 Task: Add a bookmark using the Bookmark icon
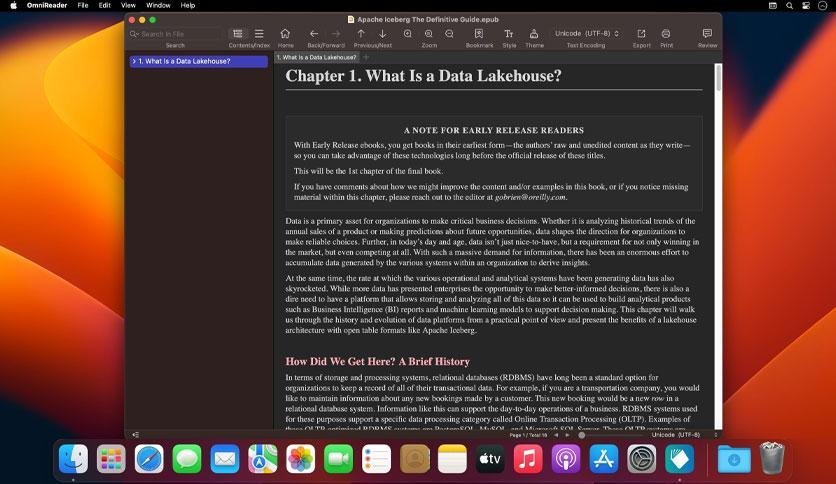[x=479, y=34]
